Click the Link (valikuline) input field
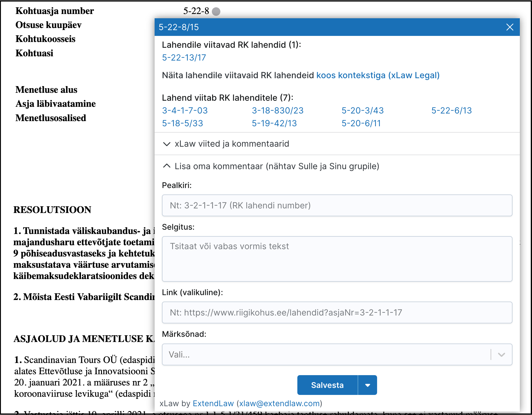Screen dimensions: 532x415 click(337, 312)
